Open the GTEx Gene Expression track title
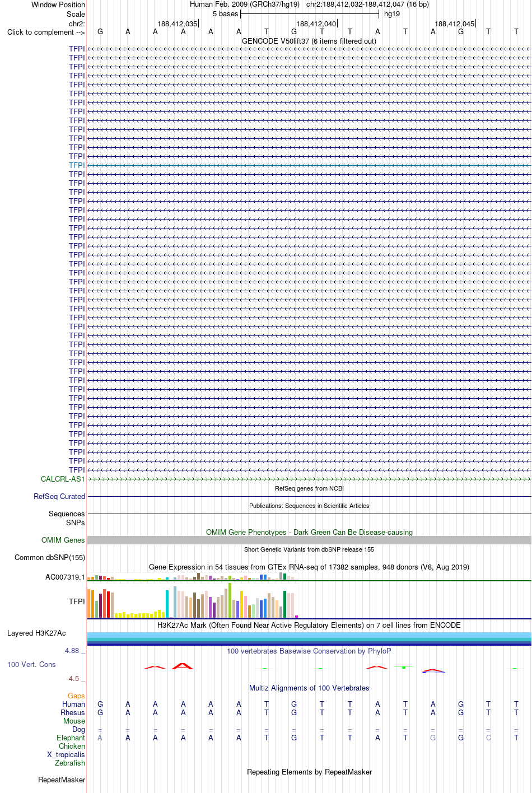 coord(309,567)
